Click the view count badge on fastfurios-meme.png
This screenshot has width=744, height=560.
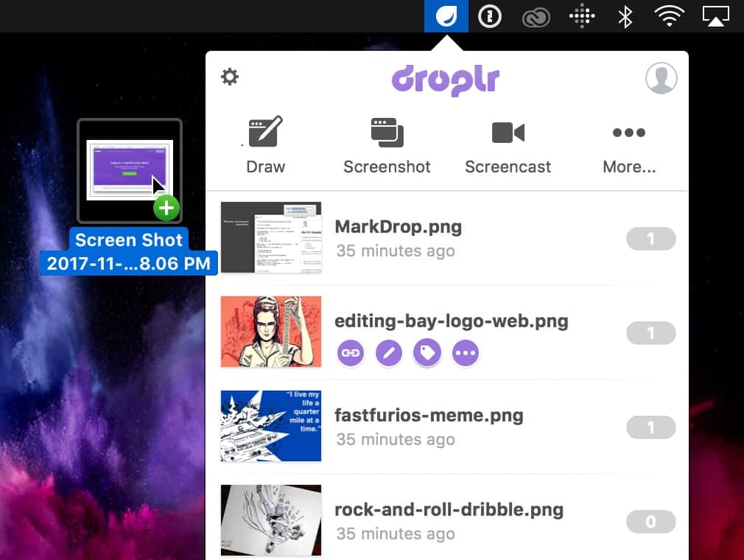(651, 427)
